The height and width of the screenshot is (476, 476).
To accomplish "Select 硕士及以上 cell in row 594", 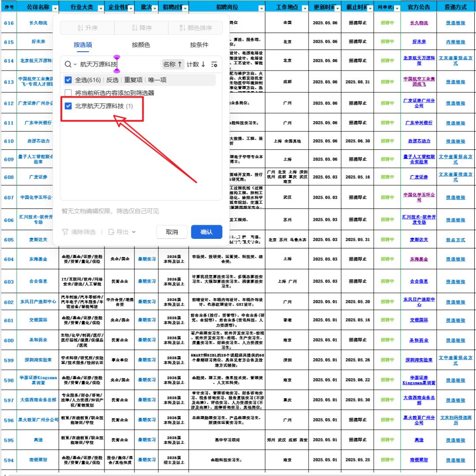I will (x=174, y=460).
